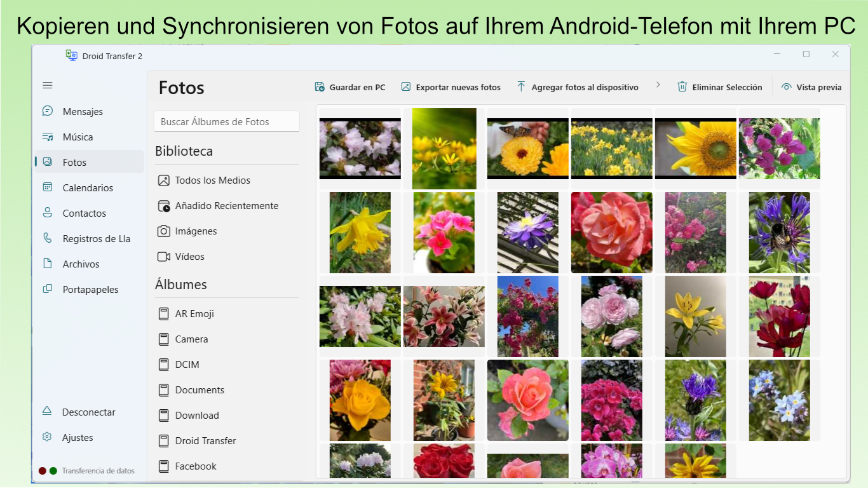
Task: Select the butterfly on marigold photo
Action: pos(528,149)
